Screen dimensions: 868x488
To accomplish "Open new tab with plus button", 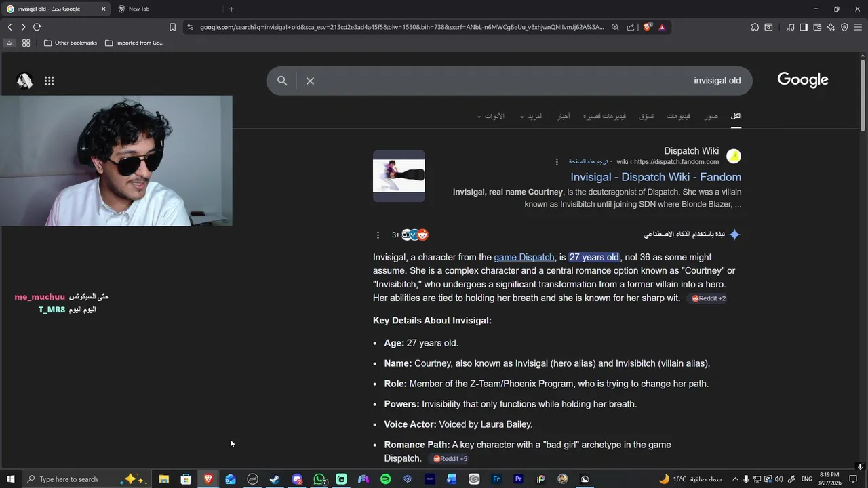I will [231, 9].
